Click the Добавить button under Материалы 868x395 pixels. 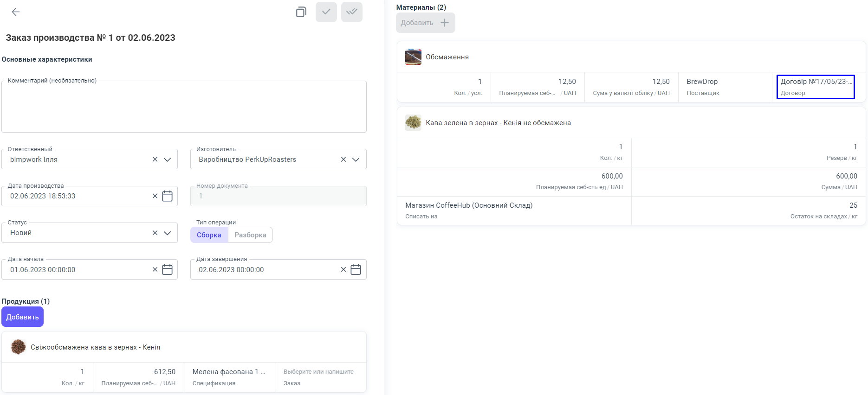[425, 23]
